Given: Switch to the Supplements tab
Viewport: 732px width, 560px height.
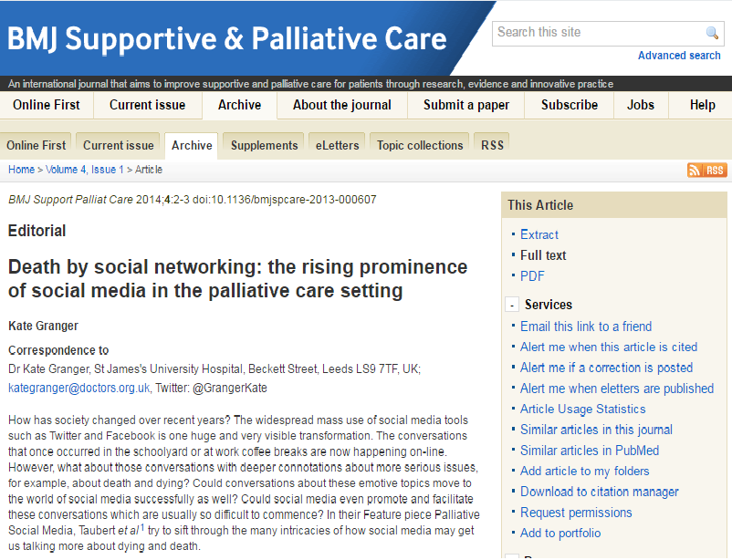Looking at the screenshot, I should tap(264, 146).
